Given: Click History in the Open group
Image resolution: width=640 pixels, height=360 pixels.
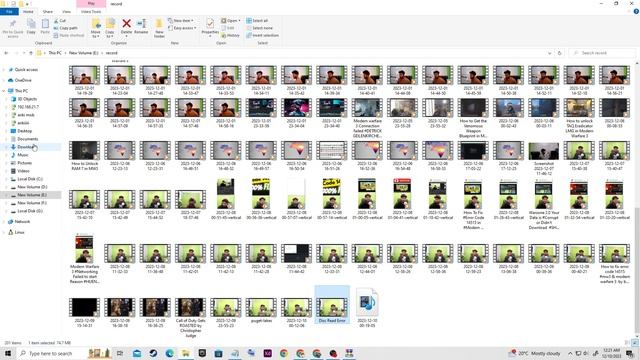Looking at the screenshot, I should pos(231,36).
